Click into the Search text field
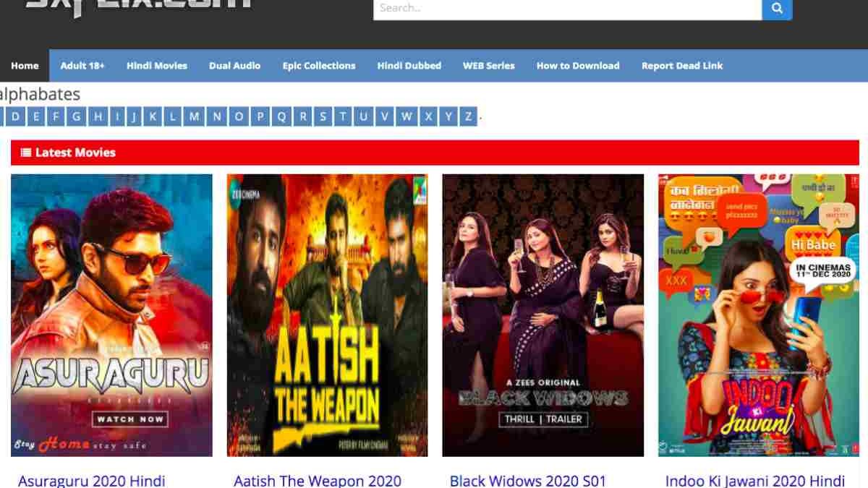This screenshot has width=868, height=488. (x=568, y=9)
